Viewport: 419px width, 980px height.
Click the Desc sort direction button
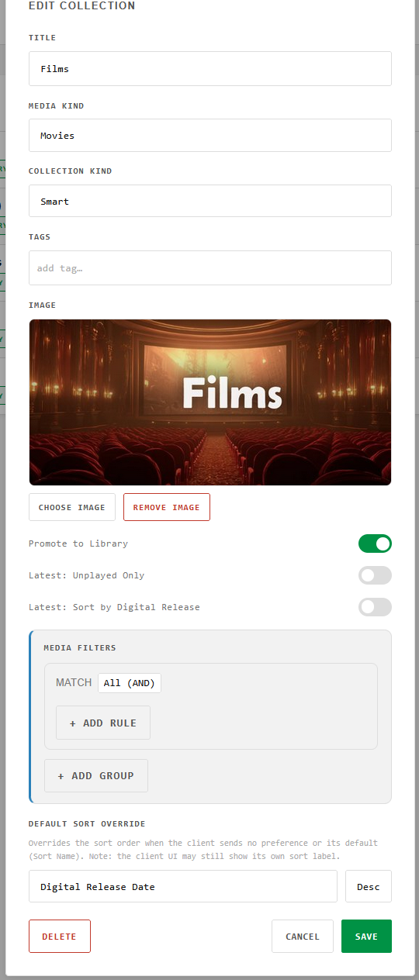369,886
